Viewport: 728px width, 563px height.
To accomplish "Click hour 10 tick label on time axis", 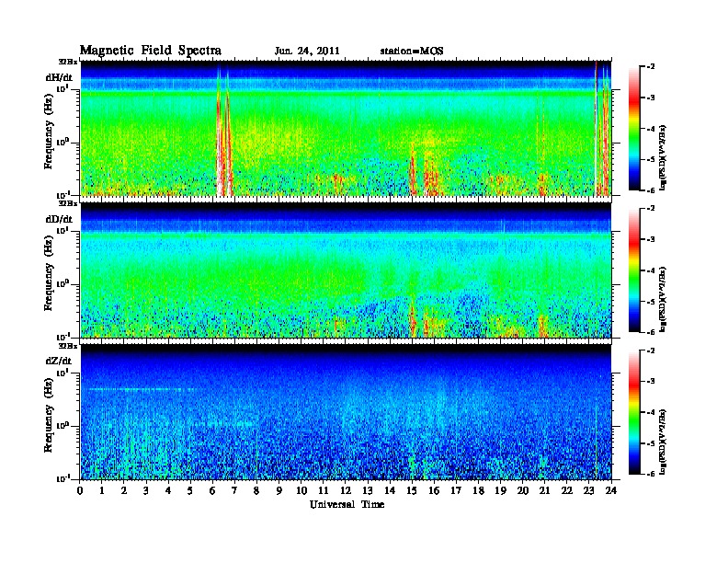I will pos(301,490).
